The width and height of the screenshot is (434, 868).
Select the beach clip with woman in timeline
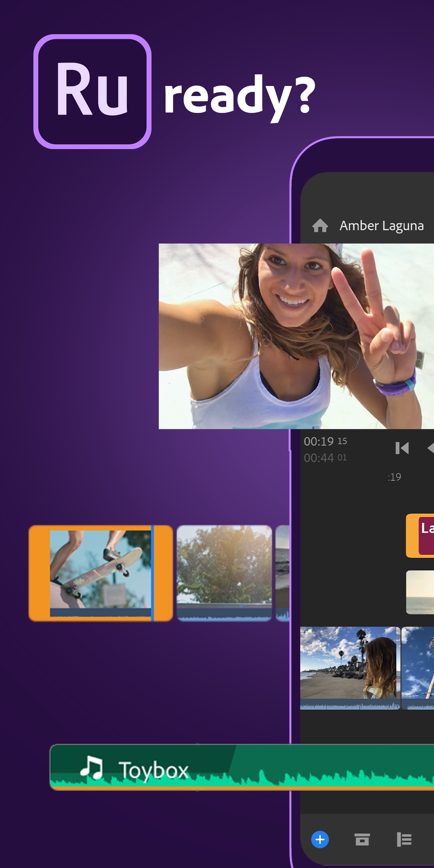(350, 668)
